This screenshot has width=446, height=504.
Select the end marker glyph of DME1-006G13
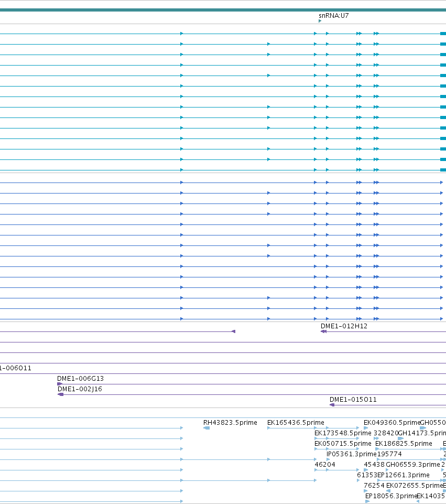pos(60,384)
